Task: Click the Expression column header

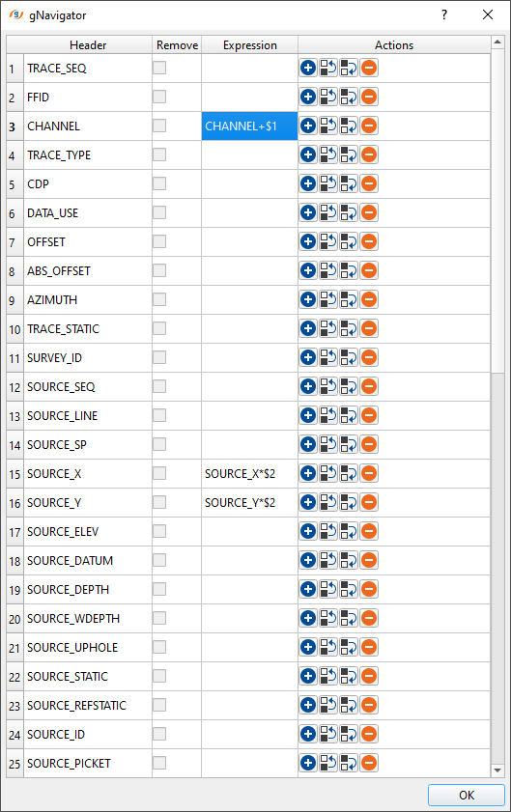Action: click(250, 45)
